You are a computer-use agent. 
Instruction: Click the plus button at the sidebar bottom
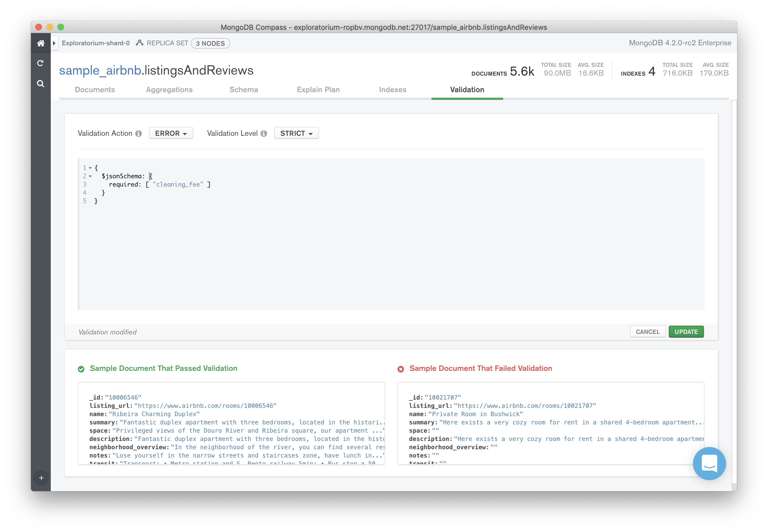[41, 478]
